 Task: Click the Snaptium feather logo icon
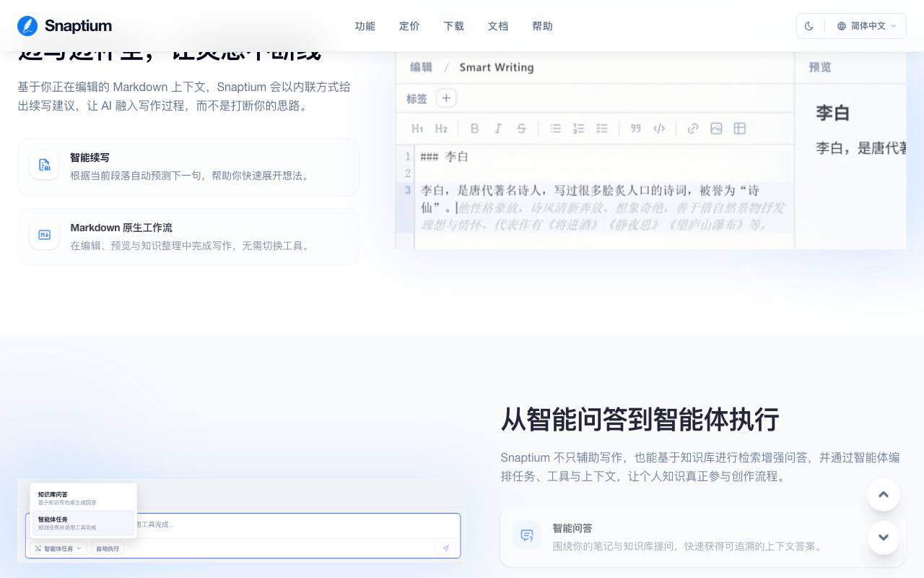point(27,26)
